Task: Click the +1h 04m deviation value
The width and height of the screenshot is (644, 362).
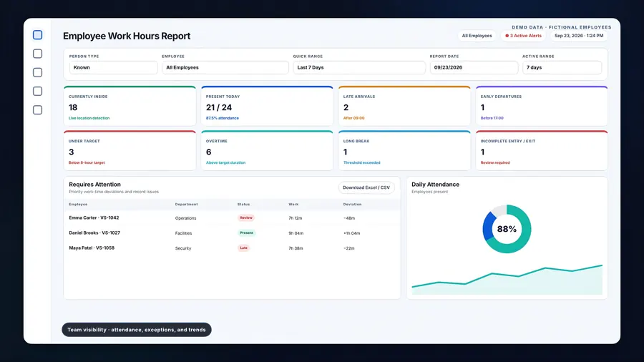Action: 351,233
